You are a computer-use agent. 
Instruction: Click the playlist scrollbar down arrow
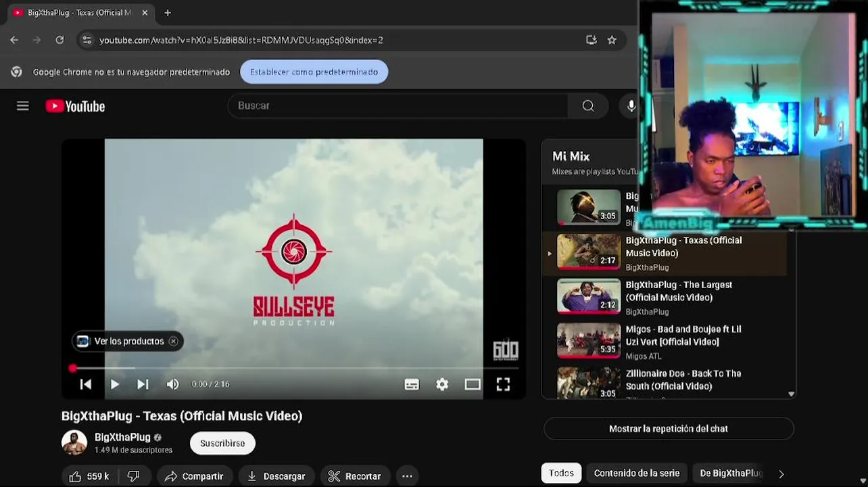point(792,394)
